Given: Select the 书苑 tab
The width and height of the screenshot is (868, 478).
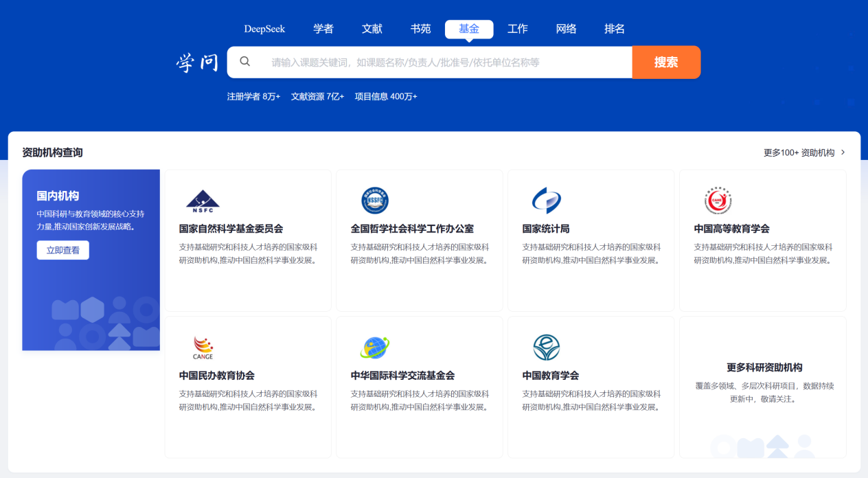Looking at the screenshot, I should point(421,29).
